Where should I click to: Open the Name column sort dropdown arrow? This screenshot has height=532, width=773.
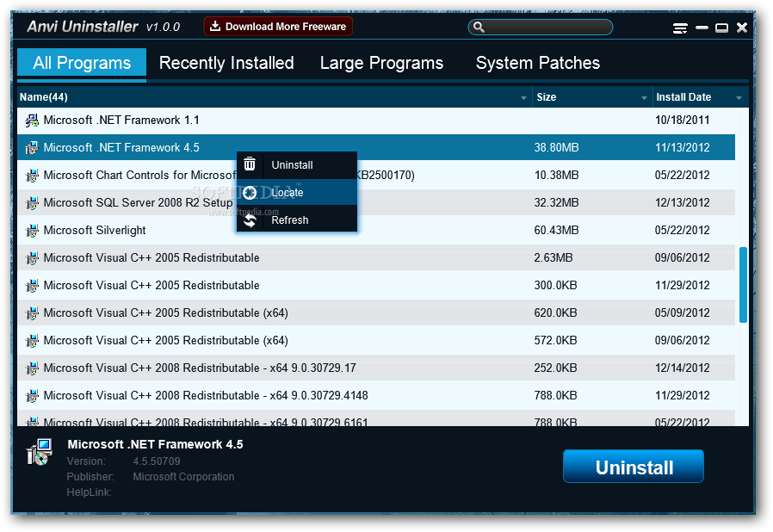[x=523, y=98]
